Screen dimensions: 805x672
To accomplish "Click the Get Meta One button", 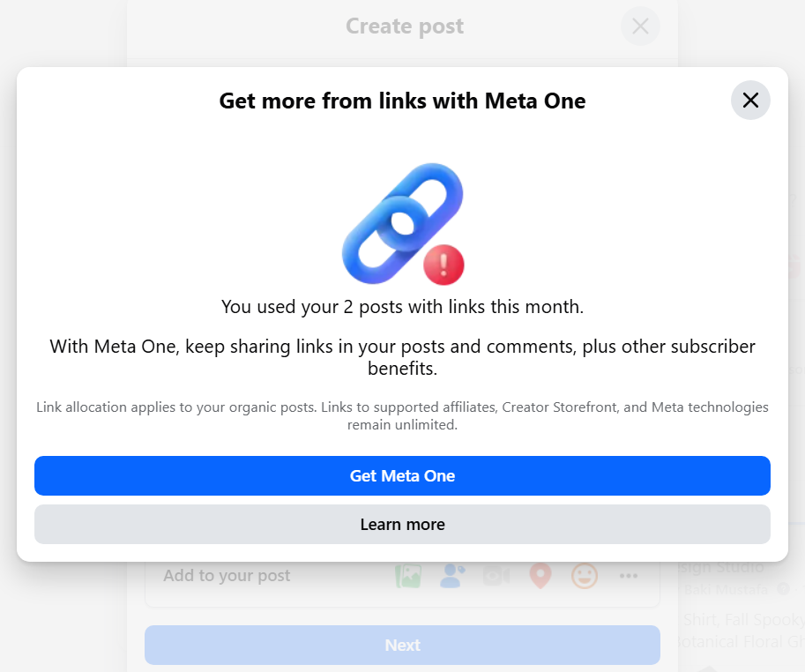I will 402,475.
